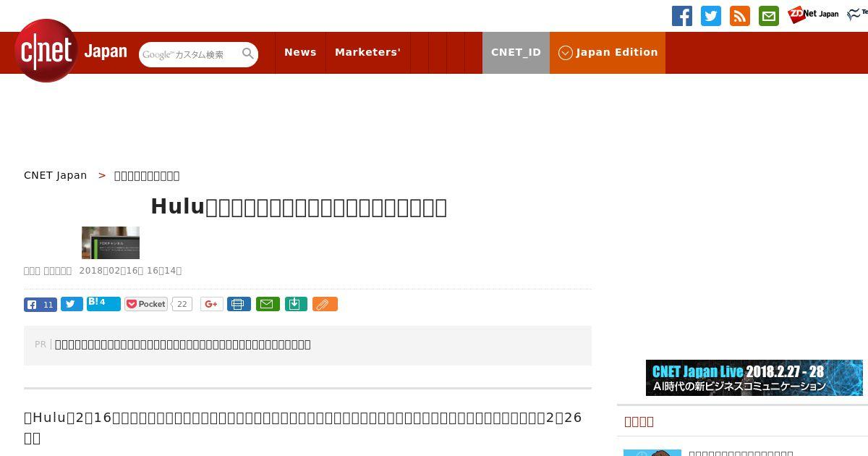Image resolution: width=868 pixels, height=456 pixels.
Task: Click the CNET Japan breadcrumb link
Action: pos(56,175)
